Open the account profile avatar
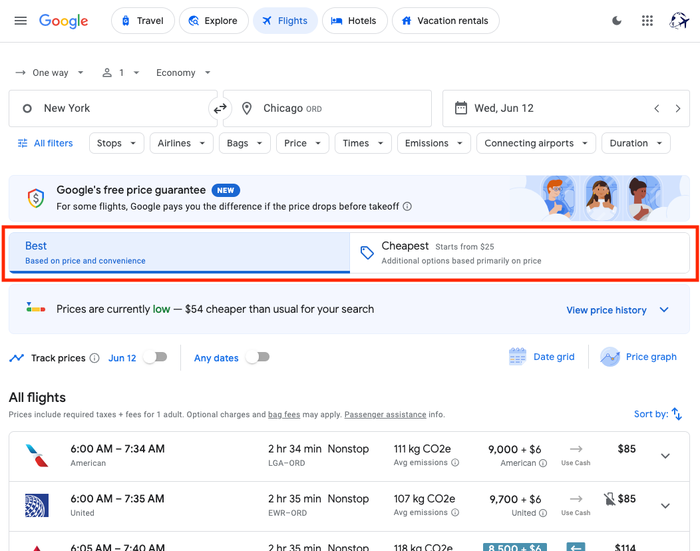Image resolution: width=700 pixels, height=551 pixels. [x=679, y=21]
